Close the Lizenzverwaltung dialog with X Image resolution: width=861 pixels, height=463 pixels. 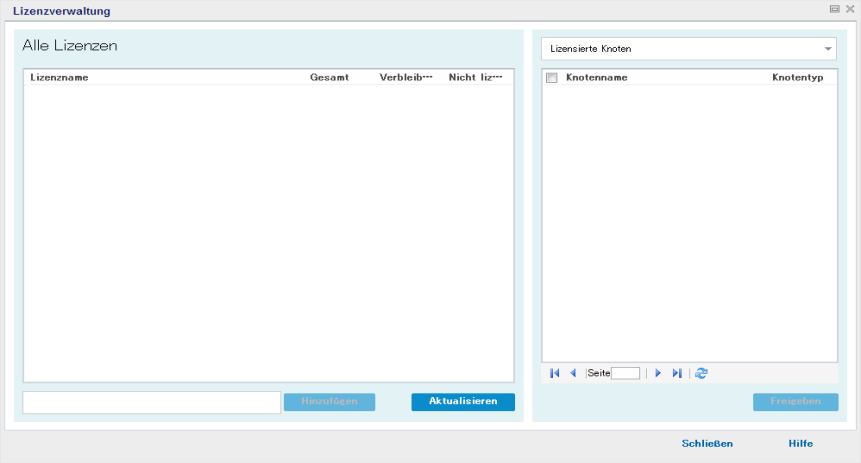coord(850,9)
